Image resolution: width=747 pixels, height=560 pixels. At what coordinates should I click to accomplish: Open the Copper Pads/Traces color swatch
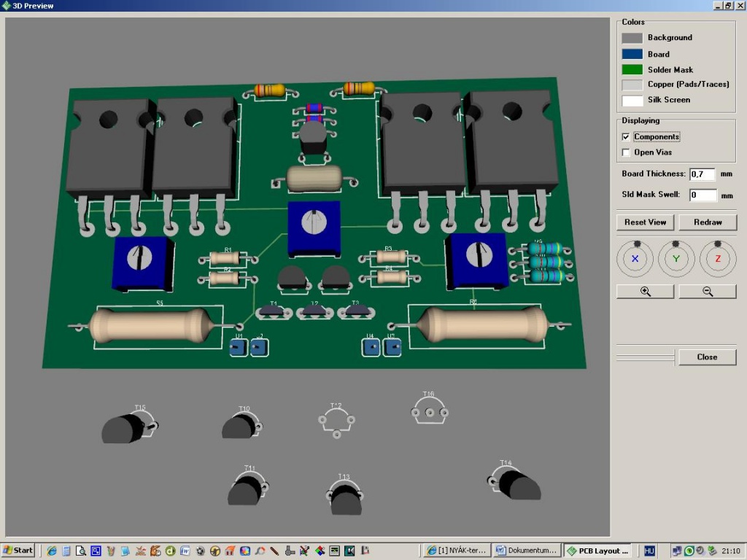pyautogui.click(x=632, y=85)
